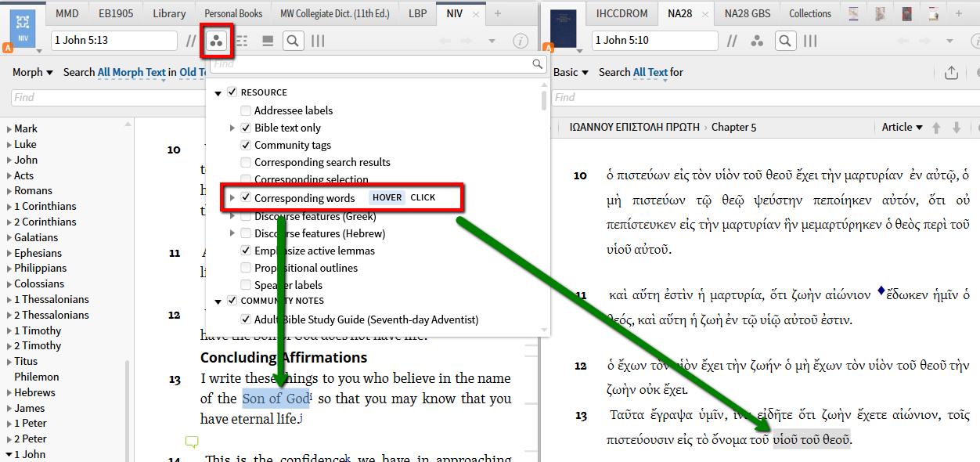Open the Personal Books tab

pyautogui.click(x=233, y=13)
